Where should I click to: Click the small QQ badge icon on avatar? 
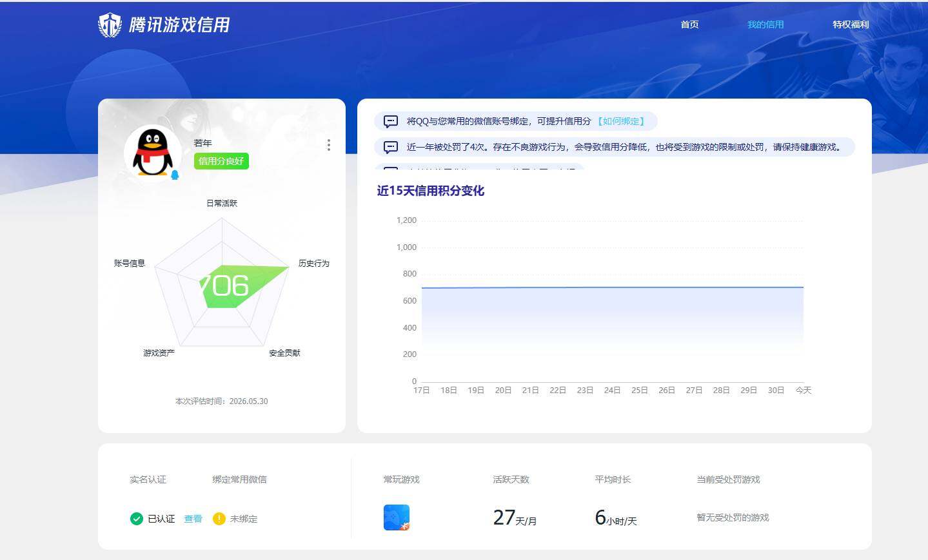tap(175, 175)
